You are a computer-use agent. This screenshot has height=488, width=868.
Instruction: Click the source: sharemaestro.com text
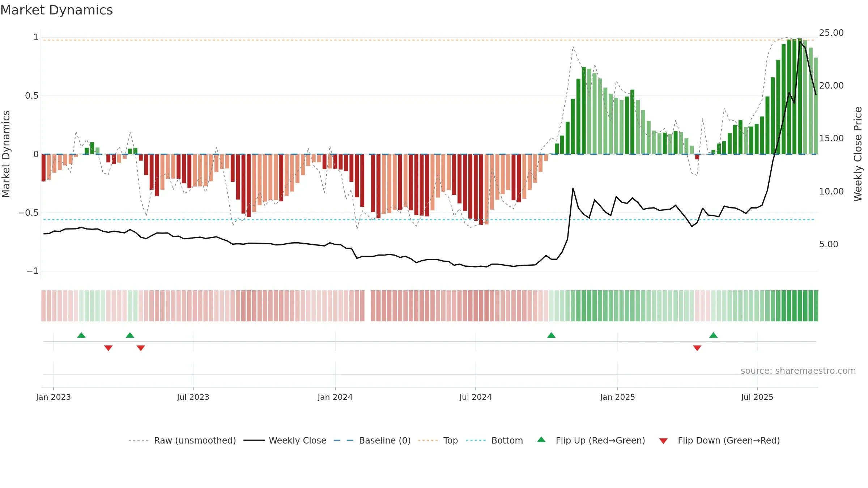798,371
